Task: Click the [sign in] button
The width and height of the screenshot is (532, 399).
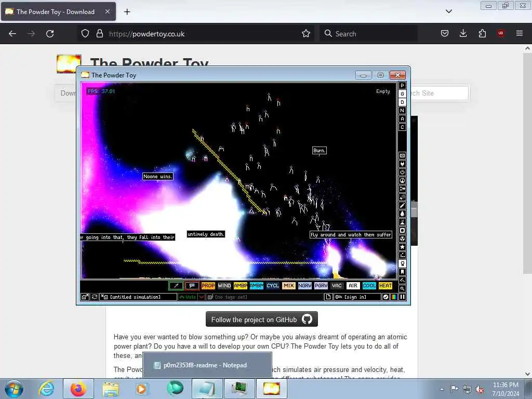Action: coord(357,297)
